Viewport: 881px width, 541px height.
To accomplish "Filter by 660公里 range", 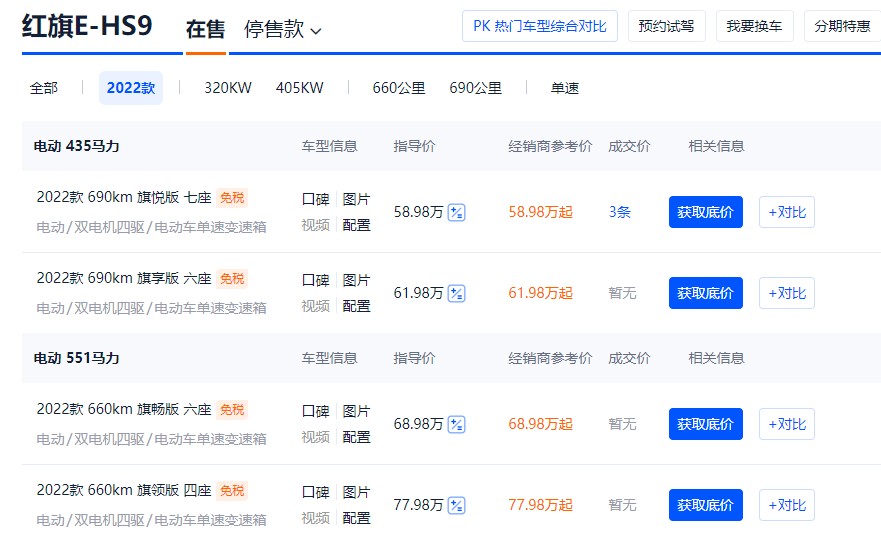I will [399, 88].
